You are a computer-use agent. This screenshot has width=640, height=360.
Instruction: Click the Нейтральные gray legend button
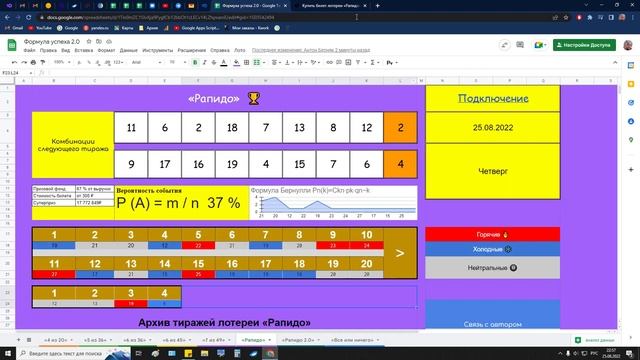492,268
